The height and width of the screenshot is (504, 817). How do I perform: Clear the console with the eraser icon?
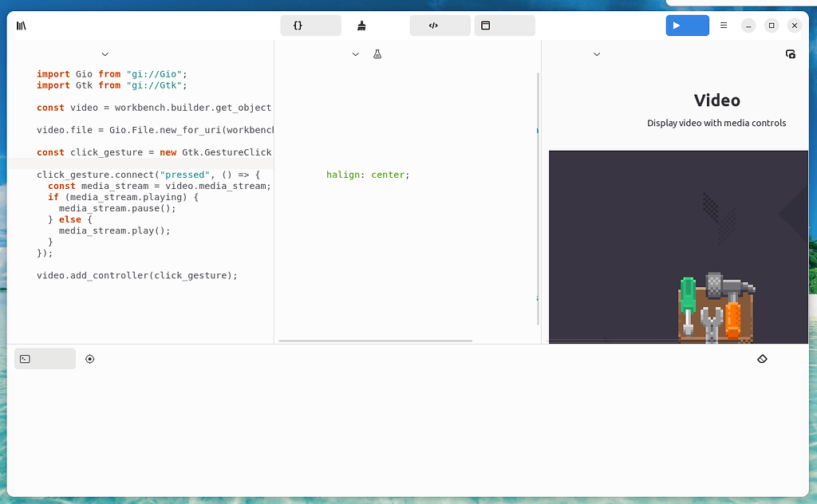pos(761,359)
